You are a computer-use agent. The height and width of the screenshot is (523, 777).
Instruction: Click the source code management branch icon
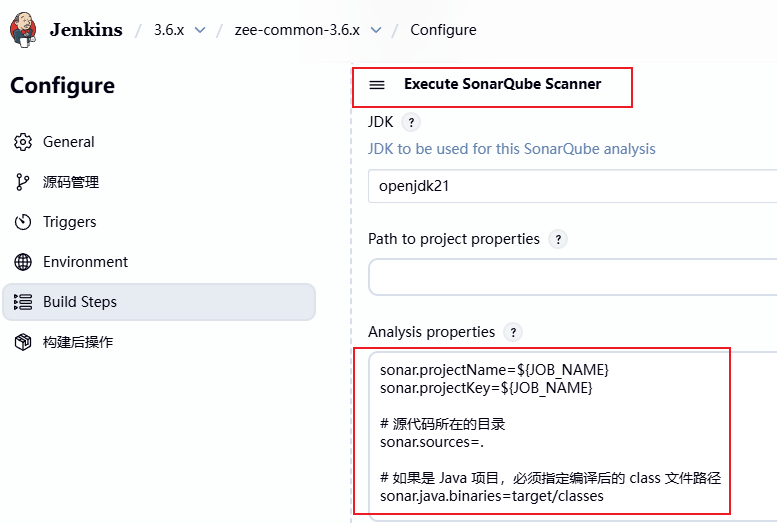point(23,182)
